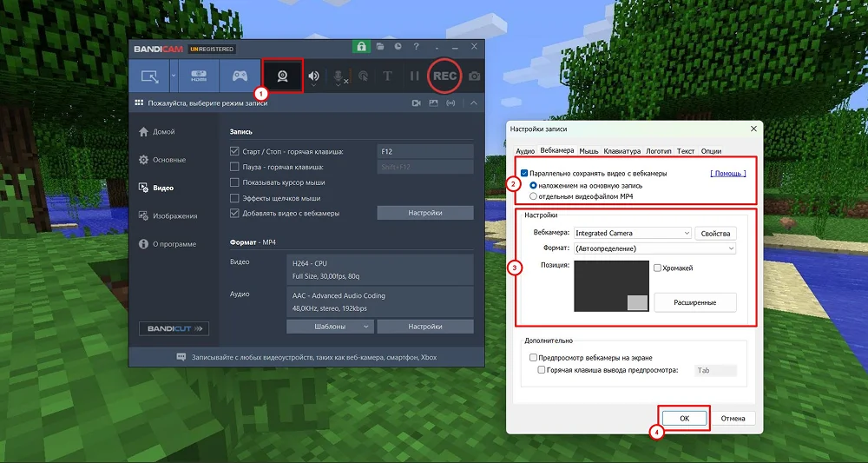Switch to the Опции tab
The width and height of the screenshot is (868, 463).
711,150
